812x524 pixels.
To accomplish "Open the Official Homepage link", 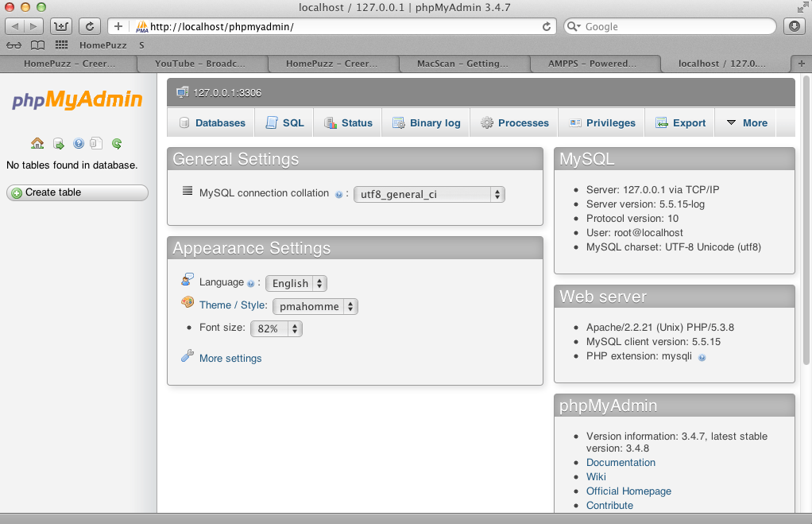I will [x=628, y=491].
